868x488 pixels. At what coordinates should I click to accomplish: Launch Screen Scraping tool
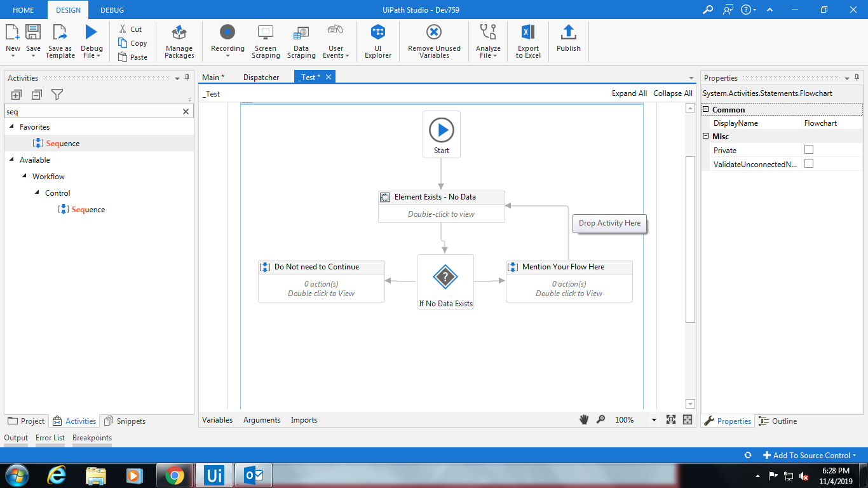[x=266, y=42]
